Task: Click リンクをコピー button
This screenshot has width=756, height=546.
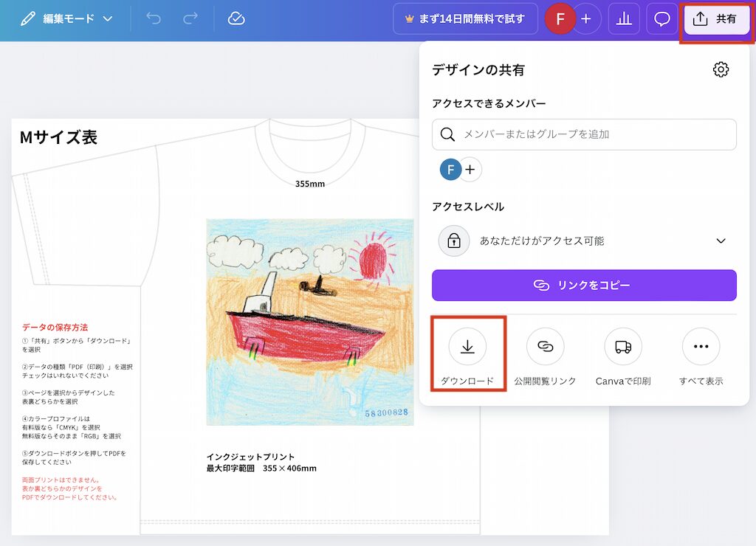Action: pos(584,286)
